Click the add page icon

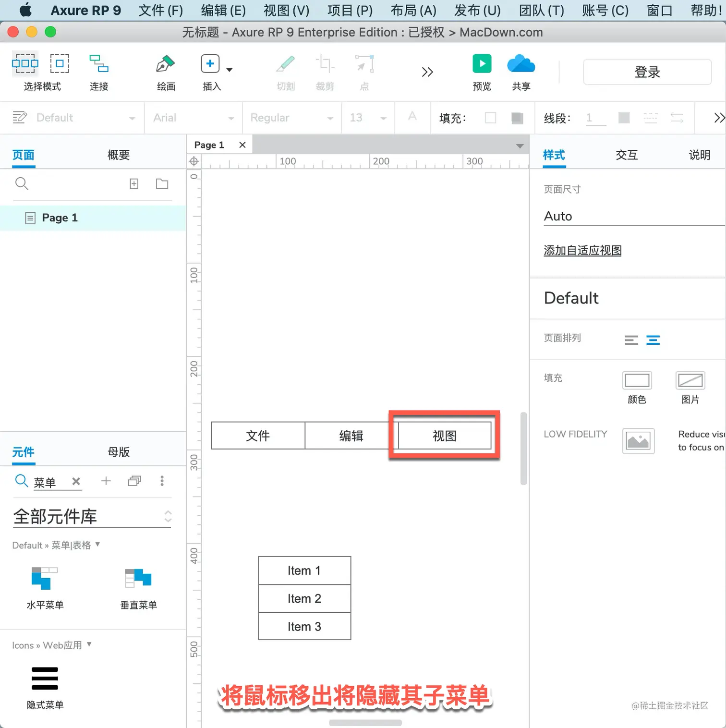134,183
